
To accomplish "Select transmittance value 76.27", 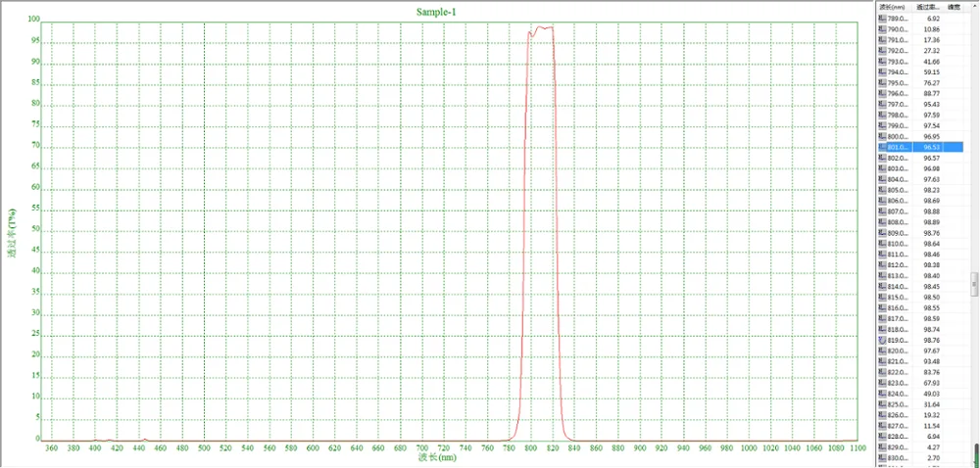I will 931,83.
